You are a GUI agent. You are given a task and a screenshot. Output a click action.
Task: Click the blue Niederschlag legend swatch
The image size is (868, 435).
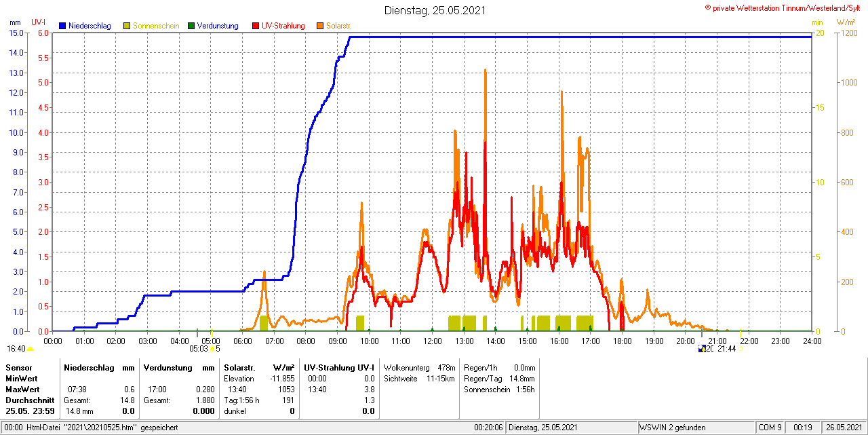coord(62,26)
